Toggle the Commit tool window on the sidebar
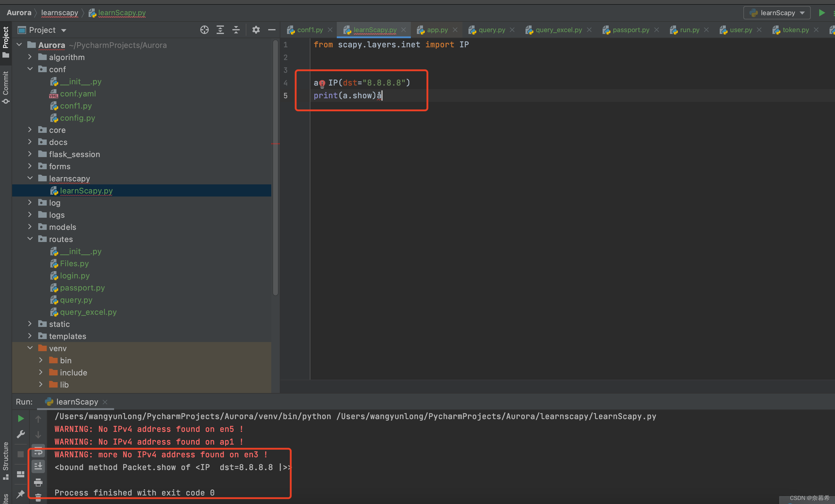835x504 pixels. (x=6, y=87)
